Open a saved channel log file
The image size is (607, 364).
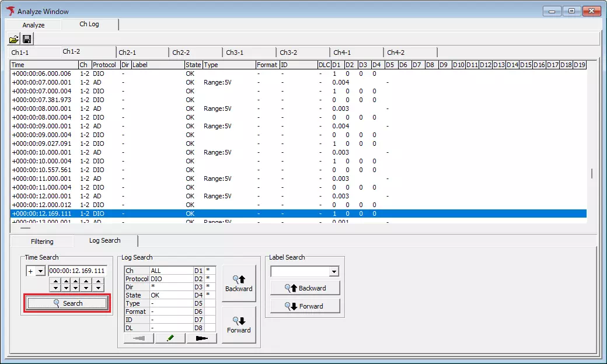tap(14, 38)
